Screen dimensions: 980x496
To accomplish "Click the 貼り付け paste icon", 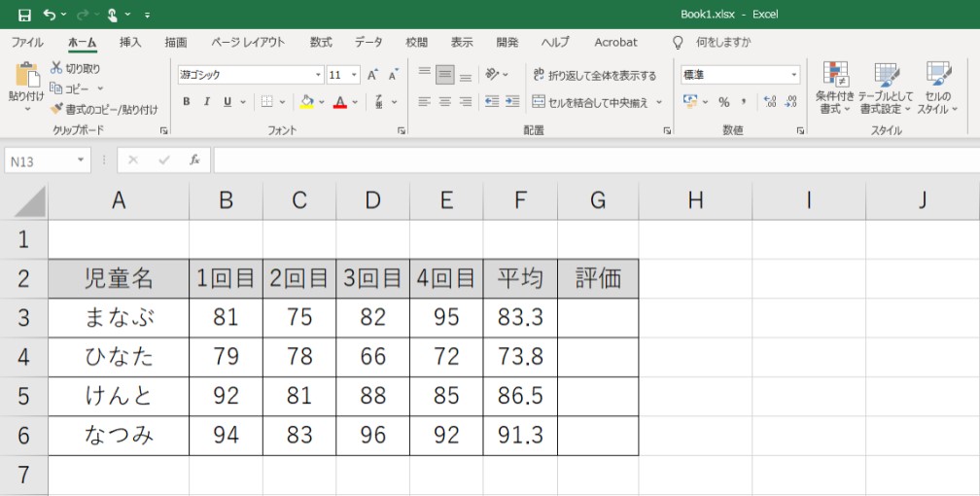I will pyautogui.click(x=27, y=75).
